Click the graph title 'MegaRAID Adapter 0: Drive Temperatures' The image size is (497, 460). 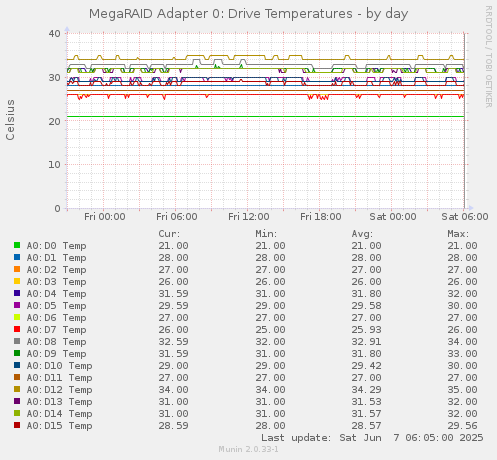tap(220, 14)
